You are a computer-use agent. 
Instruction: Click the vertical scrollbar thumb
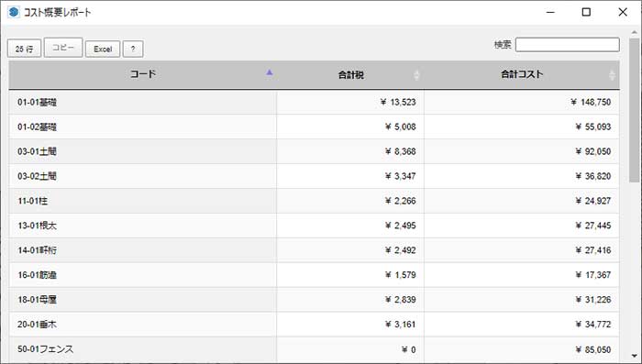pos(635,110)
